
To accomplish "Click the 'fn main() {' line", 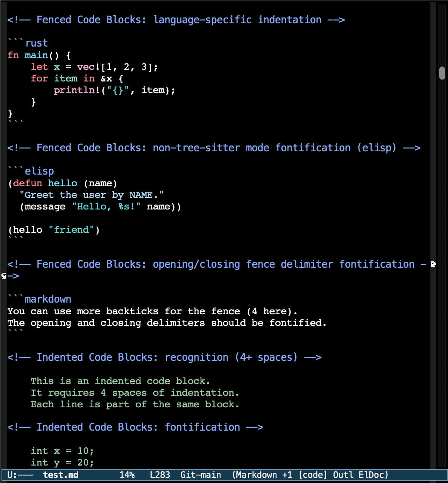I will click(39, 55).
